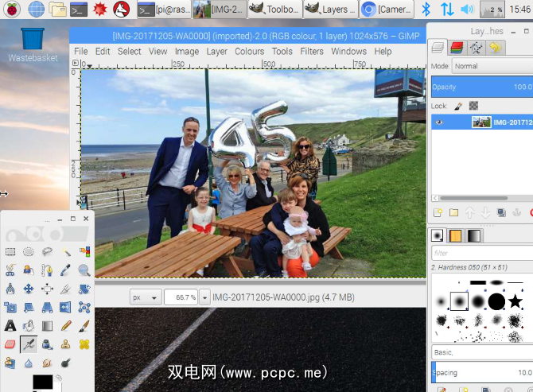Activate the Pencil tool
This screenshot has width=533, height=392.
(65, 325)
